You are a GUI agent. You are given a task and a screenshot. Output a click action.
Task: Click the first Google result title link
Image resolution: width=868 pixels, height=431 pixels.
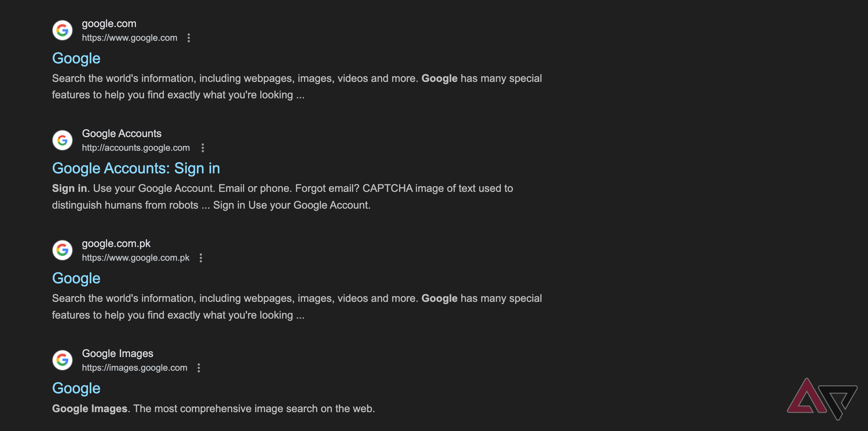tap(76, 58)
